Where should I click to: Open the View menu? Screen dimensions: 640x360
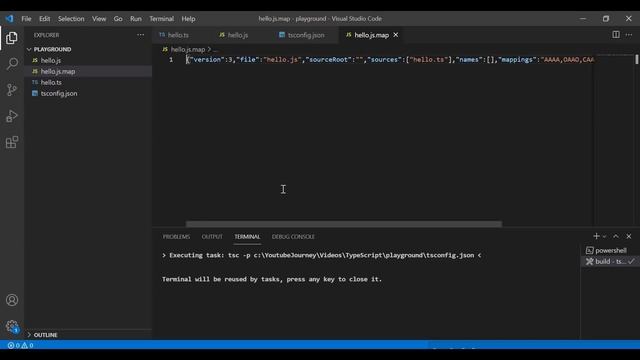(x=99, y=19)
